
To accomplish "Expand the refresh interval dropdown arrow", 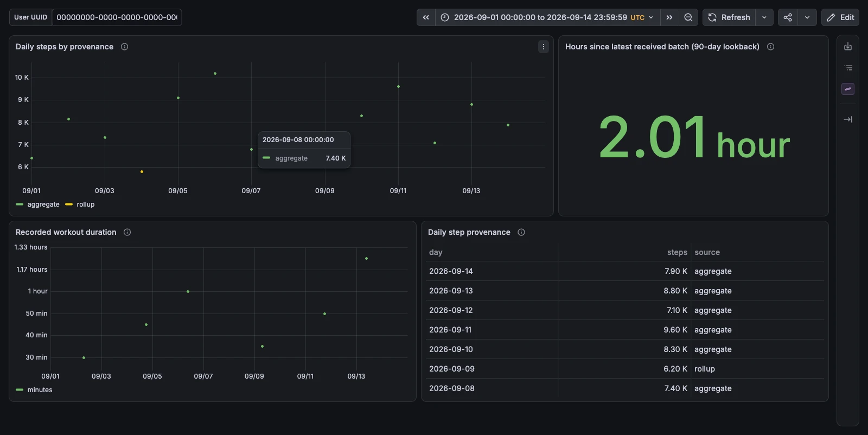I will tap(764, 17).
